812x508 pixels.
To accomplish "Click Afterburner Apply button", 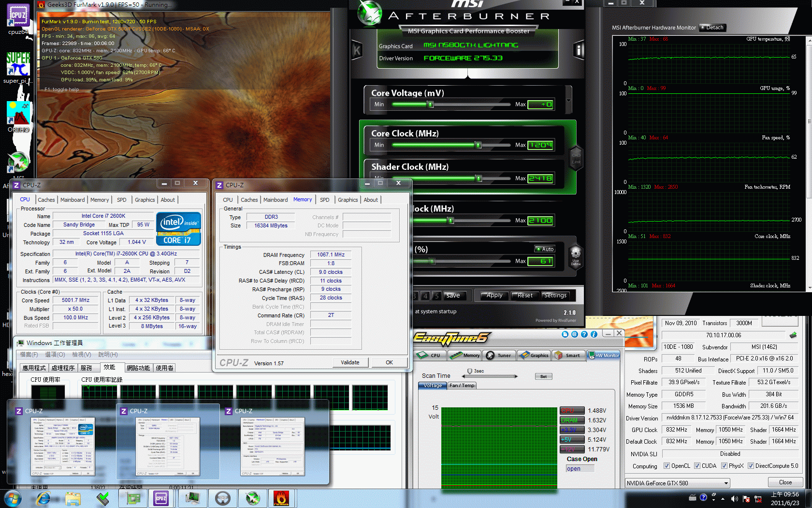I will [494, 296].
